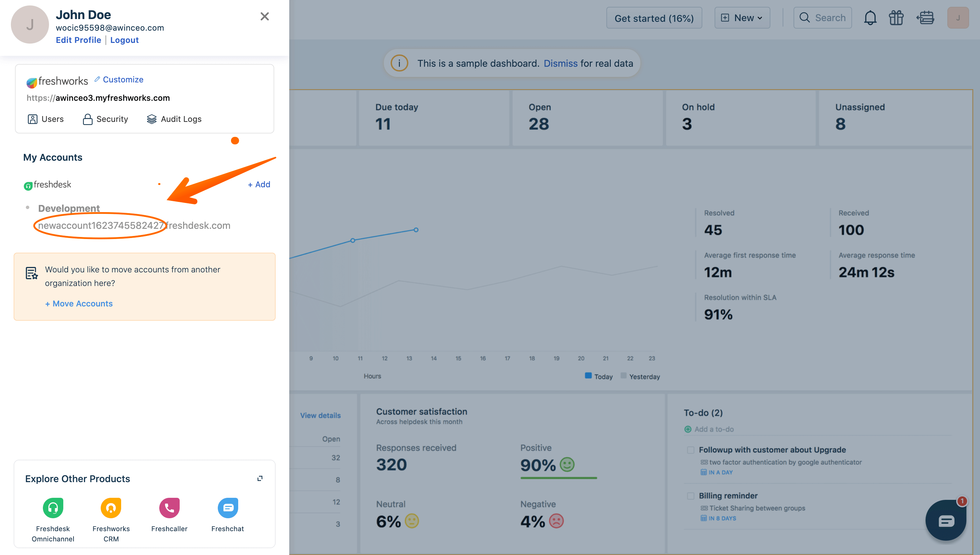Open the Unassigned tickets tile
The image size is (980, 555).
(895, 118)
